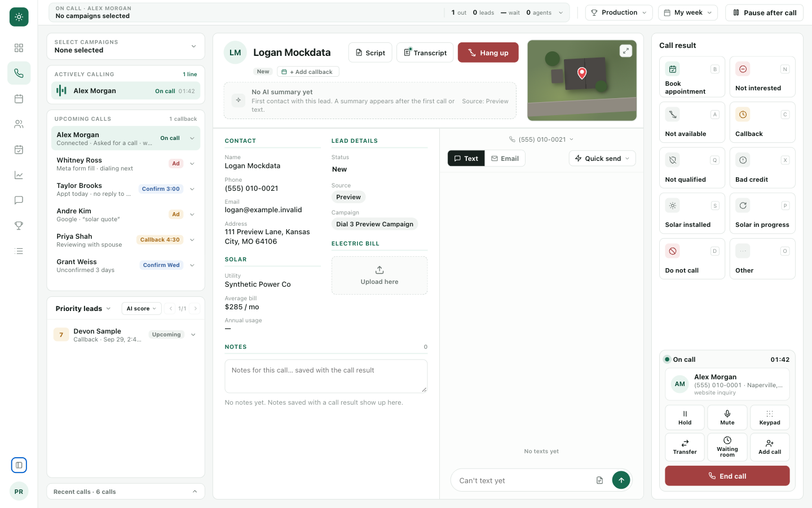Image resolution: width=812 pixels, height=508 pixels.
Task: Open the Transcript button
Action: (x=425, y=52)
